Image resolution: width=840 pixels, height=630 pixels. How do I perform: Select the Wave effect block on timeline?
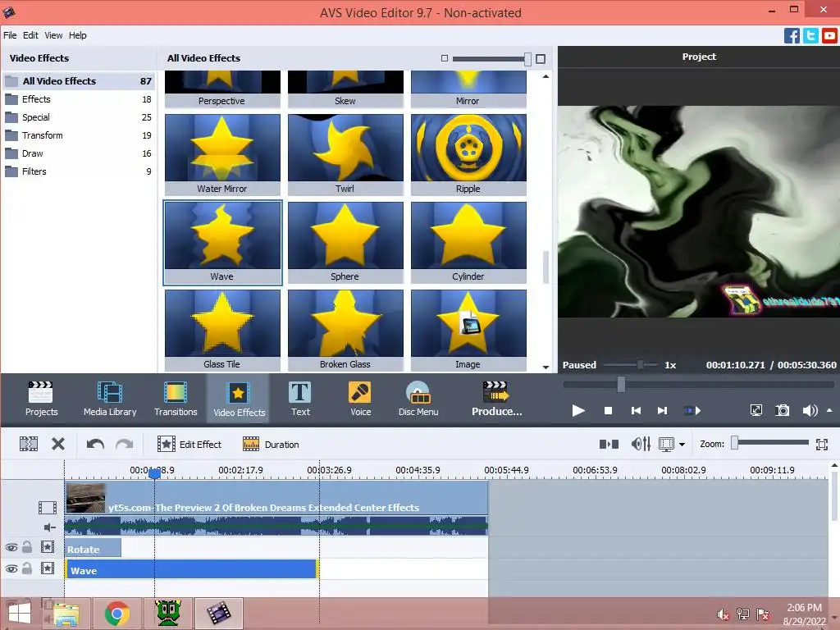[x=191, y=569]
